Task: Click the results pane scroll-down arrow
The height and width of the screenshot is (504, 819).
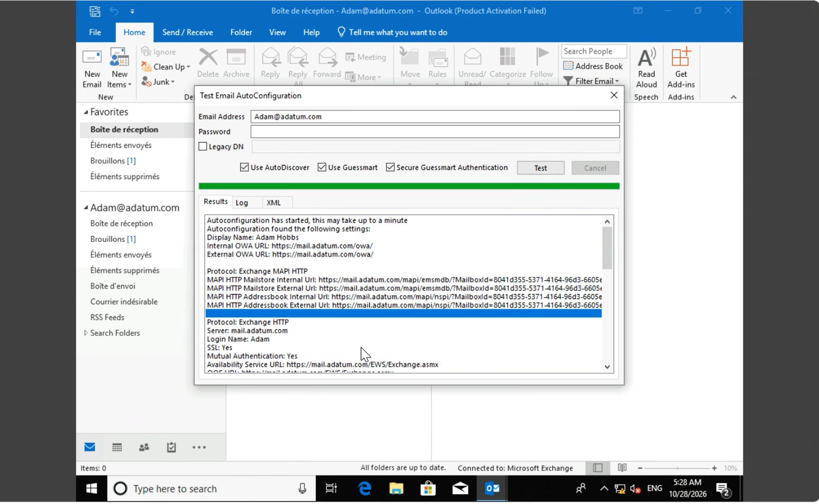Action: click(x=607, y=367)
